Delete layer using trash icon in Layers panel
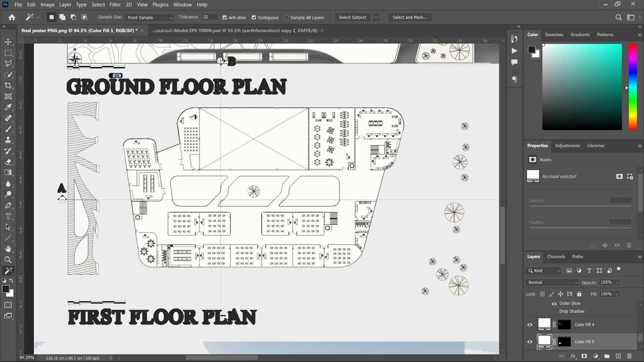 point(629,356)
